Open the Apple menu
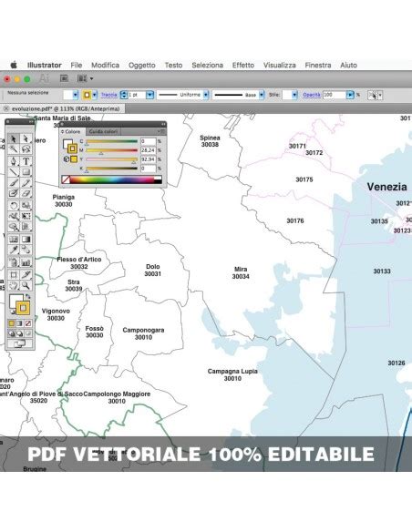The image size is (412, 532). click(x=14, y=66)
